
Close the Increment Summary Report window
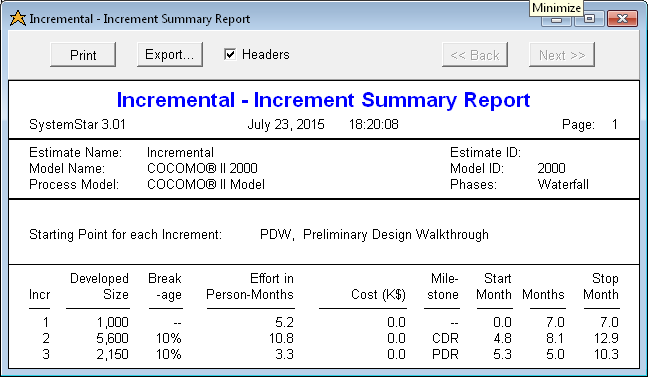pyautogui.click(x=622, y=19)
